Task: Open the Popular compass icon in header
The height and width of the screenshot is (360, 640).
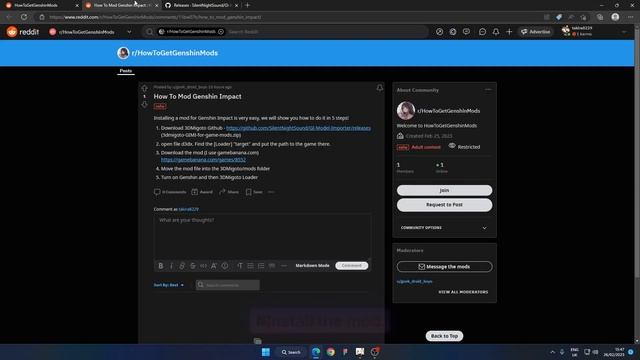Action: (x=439, y=32)
